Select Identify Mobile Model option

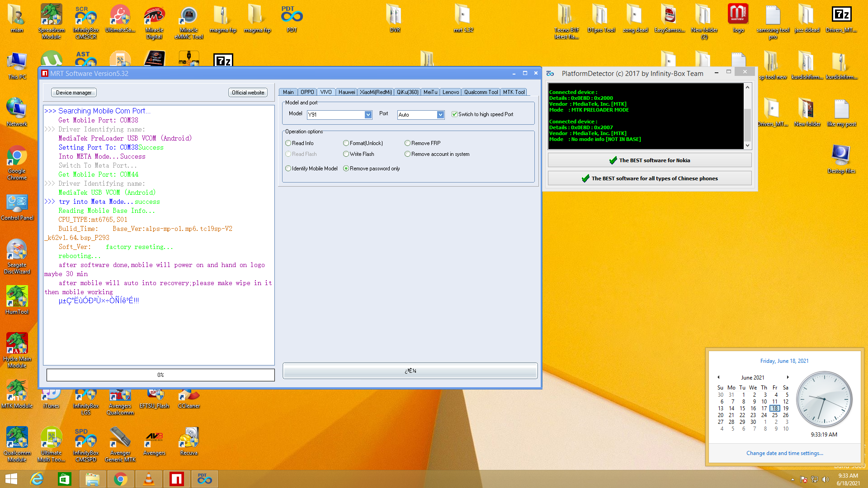[x=311, y=169]
